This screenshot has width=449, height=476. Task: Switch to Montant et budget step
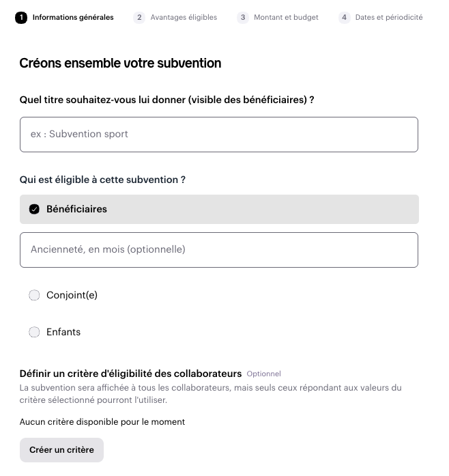coord(286,17)
